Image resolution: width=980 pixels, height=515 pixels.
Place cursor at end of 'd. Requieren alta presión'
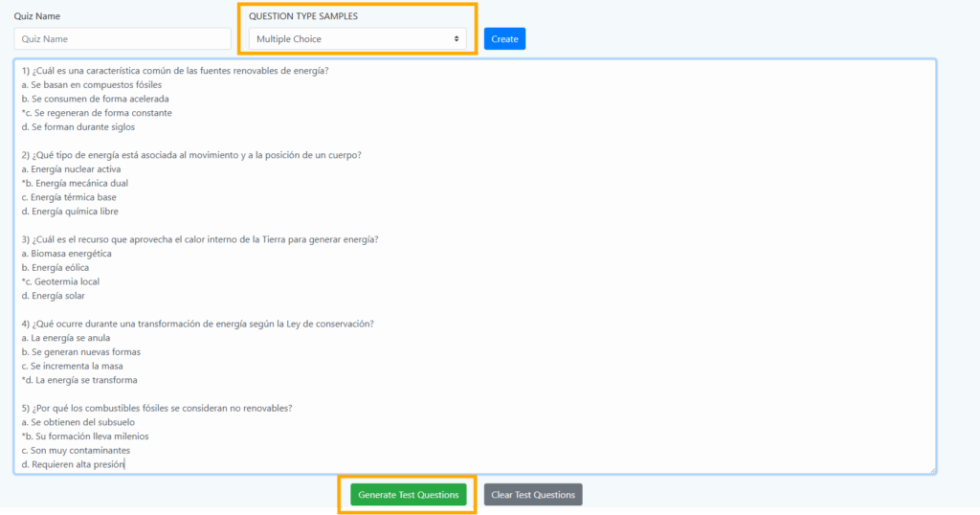coord(125,464)
